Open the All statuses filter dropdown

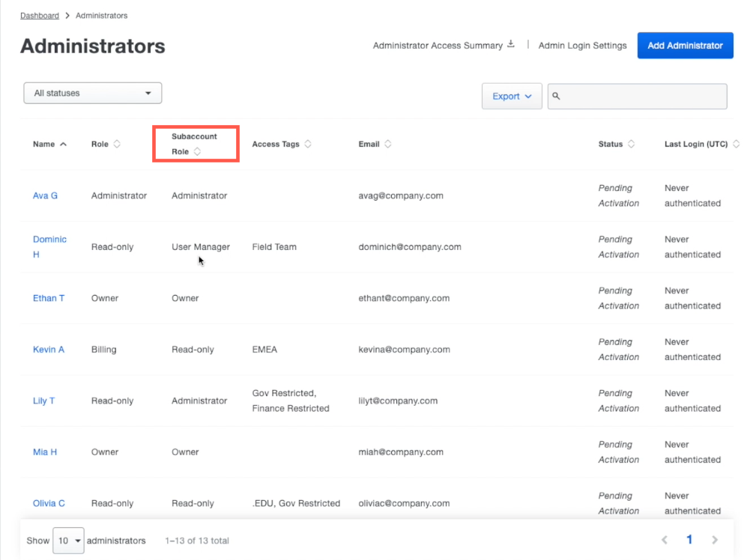point(92,92)
